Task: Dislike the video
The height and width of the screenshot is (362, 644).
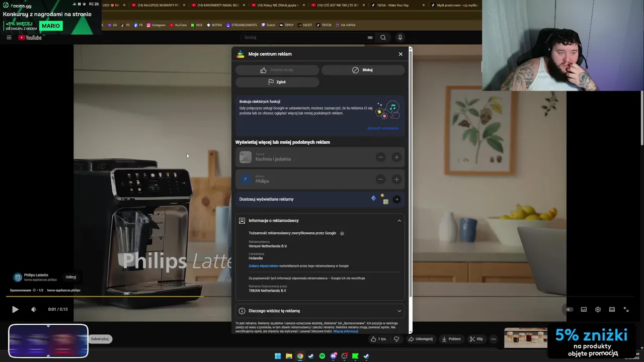Action: [x=396, y=339]
